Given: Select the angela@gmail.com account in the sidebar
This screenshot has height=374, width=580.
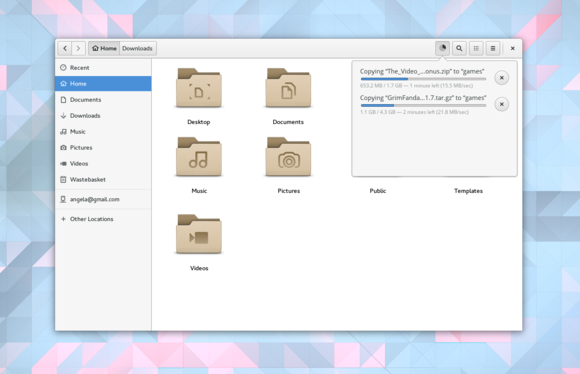Looking at the screenshot, I should click(x=103, y=199).
